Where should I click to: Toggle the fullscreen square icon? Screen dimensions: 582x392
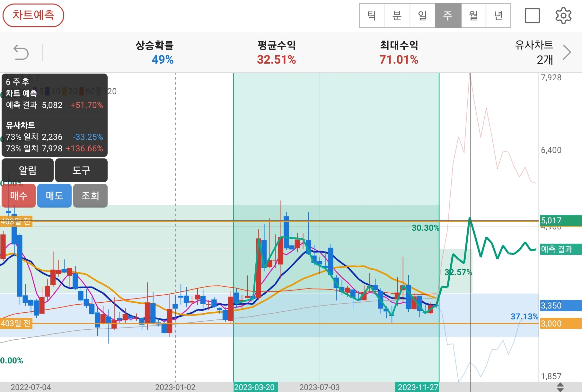tap(532, 15)
